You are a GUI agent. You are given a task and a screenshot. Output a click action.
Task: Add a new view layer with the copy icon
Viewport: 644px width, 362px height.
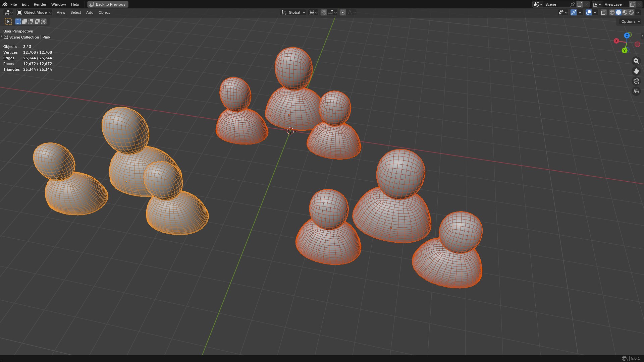pos(633,4)
